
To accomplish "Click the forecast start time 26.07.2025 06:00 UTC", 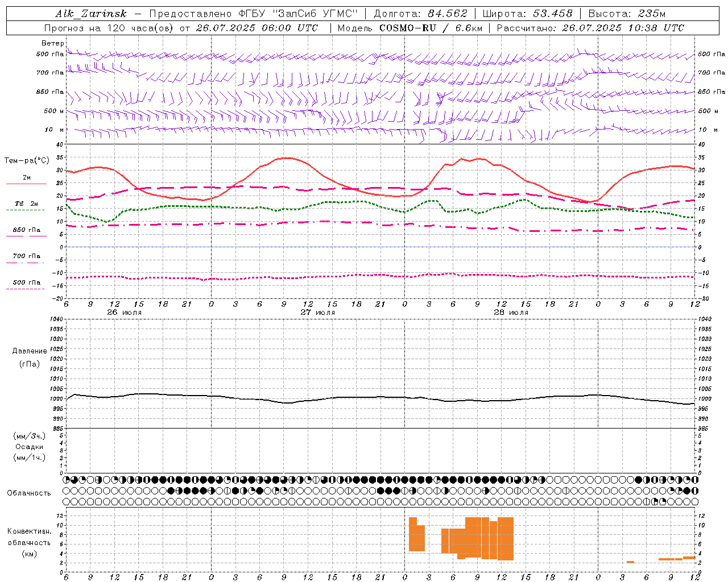I will point(257,28).
